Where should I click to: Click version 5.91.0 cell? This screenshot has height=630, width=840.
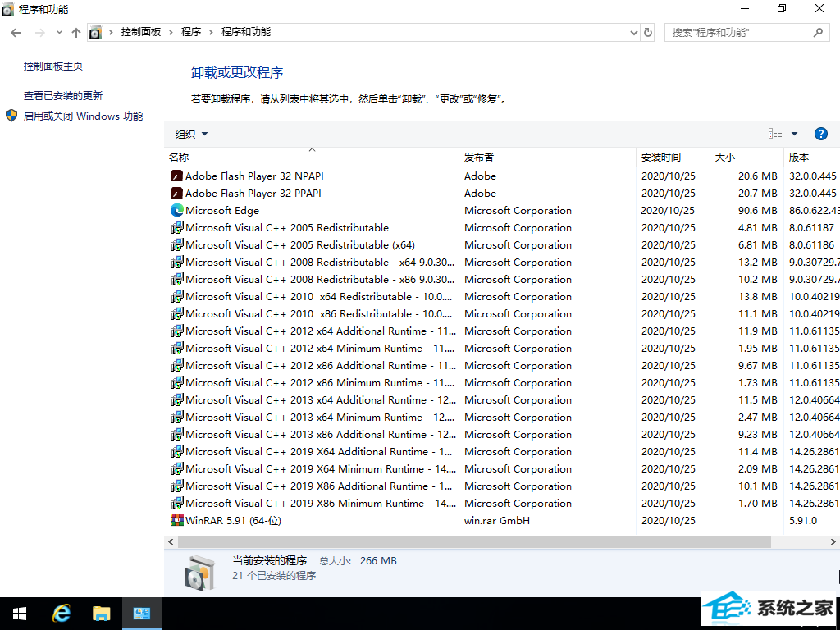pos(803,520)
